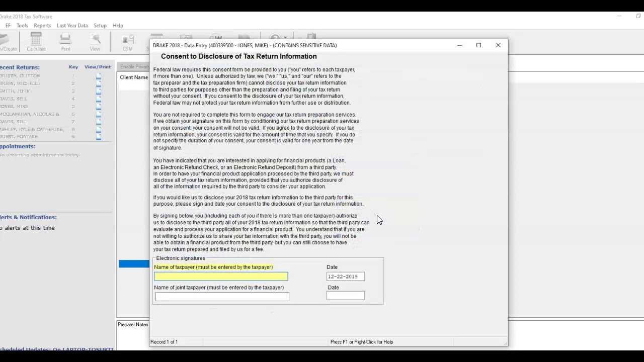Click the Name of joint taxpayer field
The width and height of the screenshot is (644, 362).
click(x=222, y=297)
